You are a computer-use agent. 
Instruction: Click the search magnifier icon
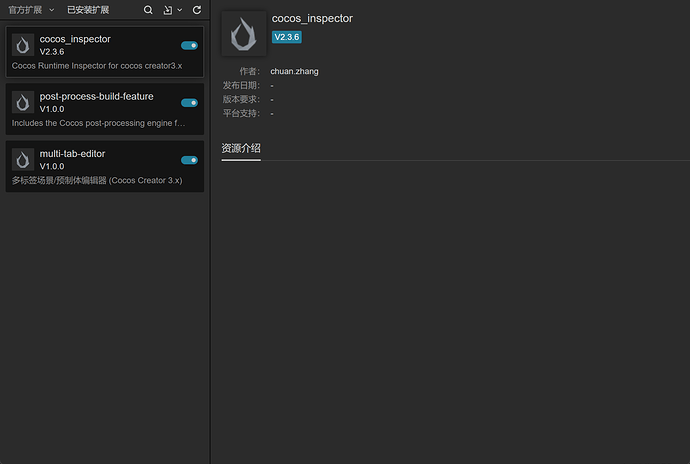click(x=148, y=10)
